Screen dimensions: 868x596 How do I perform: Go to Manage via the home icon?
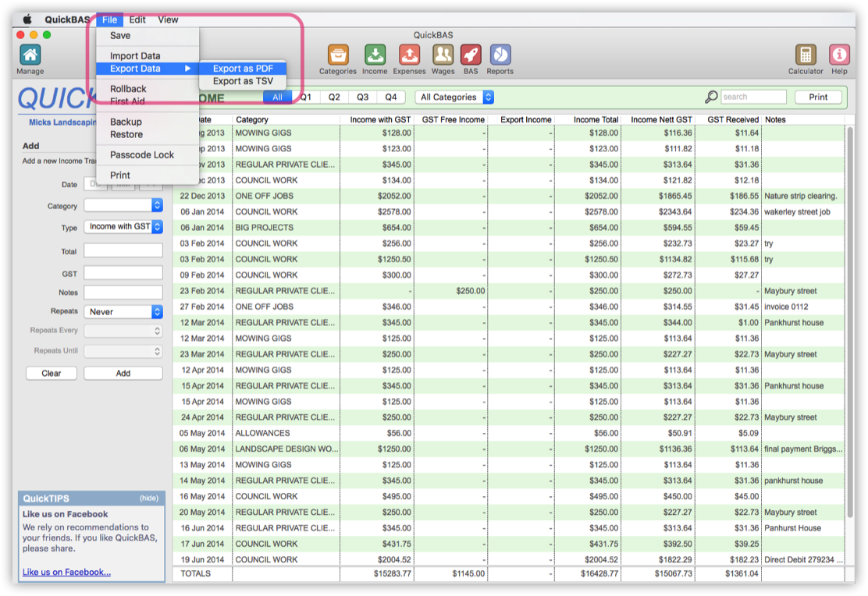(x=29, y=53)
